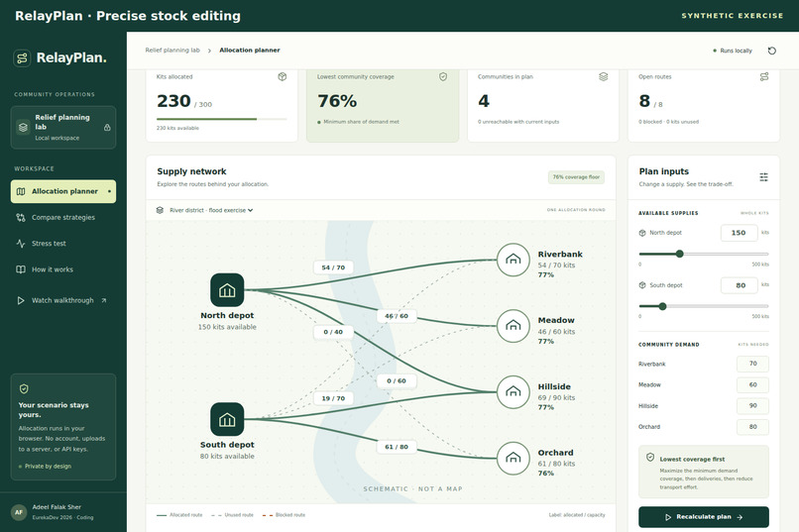Click the Runs locally status indicator
This screenshot has width=799, height=532.
(733, 51)
